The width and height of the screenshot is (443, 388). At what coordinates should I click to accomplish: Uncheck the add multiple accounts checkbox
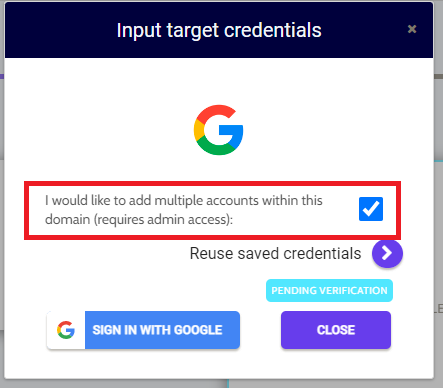pos(371,209)
